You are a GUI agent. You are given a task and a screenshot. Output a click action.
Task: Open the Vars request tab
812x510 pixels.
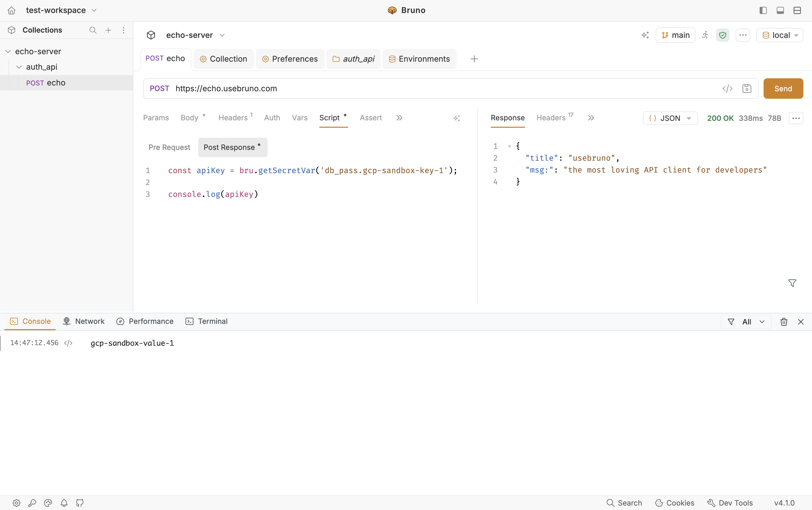pos(299,118)
